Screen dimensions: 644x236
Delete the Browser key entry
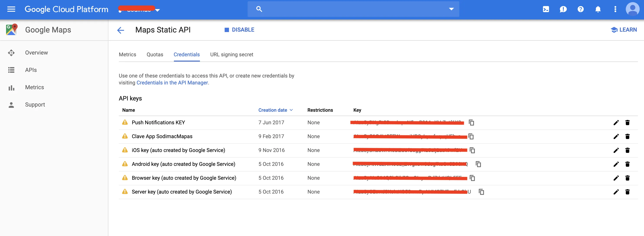coord(627,178)
